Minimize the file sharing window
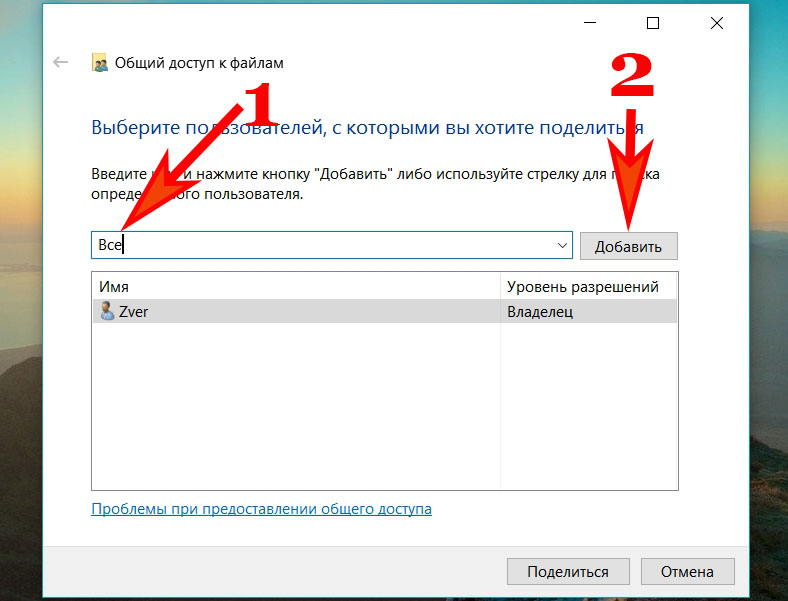The height and width of the screenshot is (601, 788). (589, 23)
